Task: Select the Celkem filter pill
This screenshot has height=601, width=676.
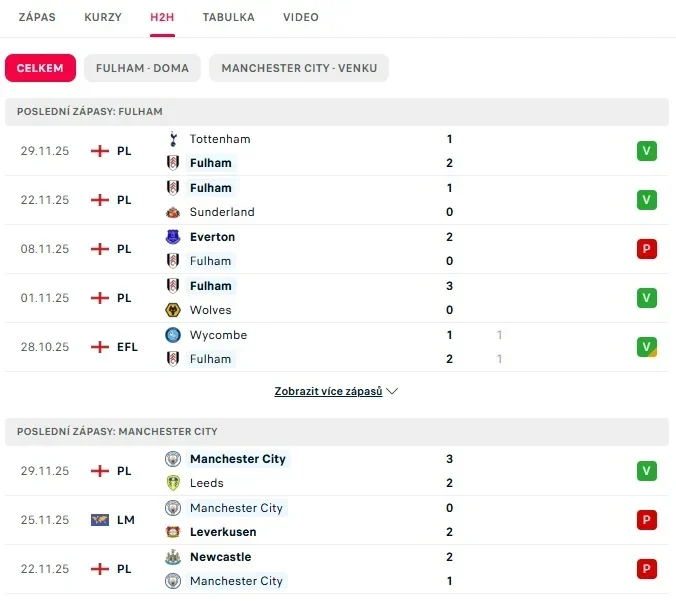Action: (x=40, y=68)
